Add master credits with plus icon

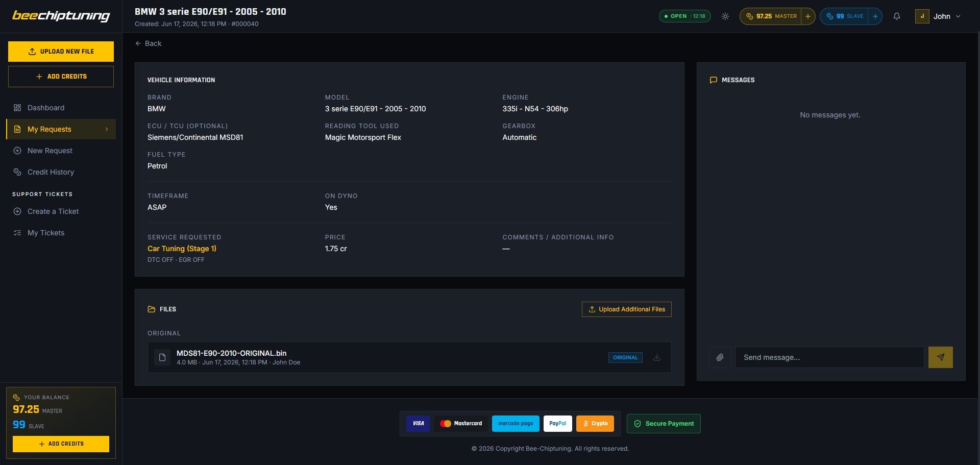807,16
